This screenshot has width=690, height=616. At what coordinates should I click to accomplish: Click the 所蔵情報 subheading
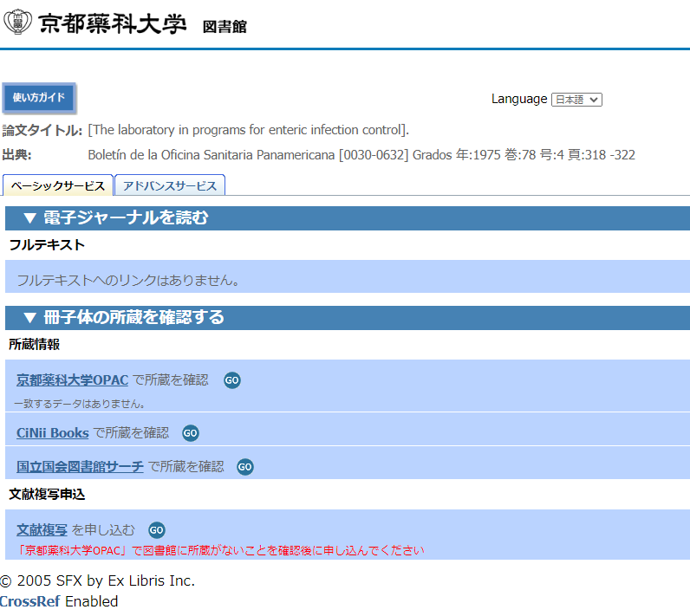(35, 344)
